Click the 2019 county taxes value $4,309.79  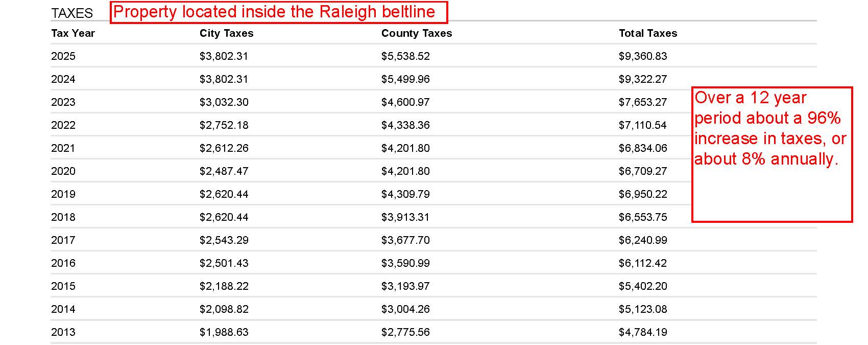tap(405, 194)
